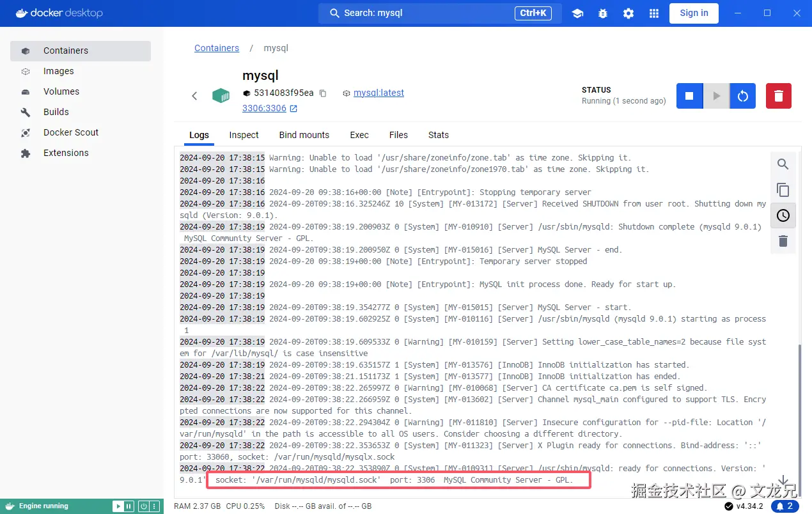This screenshot has height=514, width=812.
Task: Click the container icon beside mysql title
Action: click(x=221, y=96)
